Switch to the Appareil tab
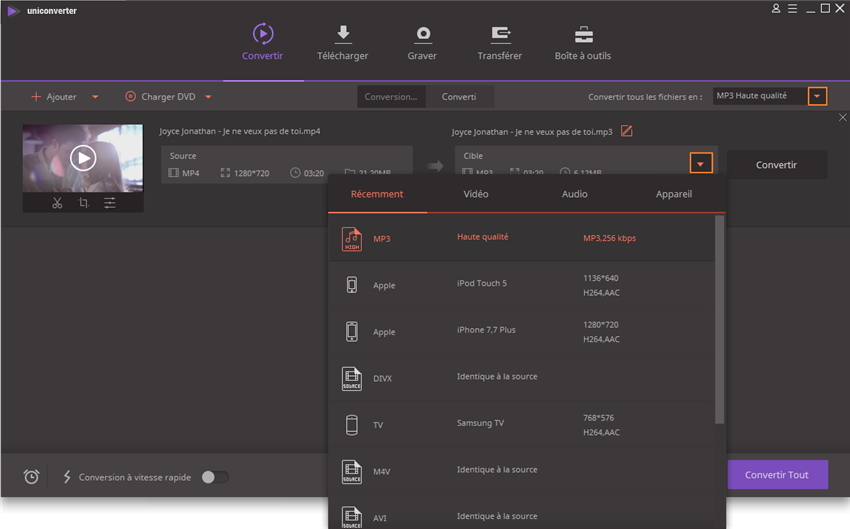Viewport: 850px width, 529px height. pyautogui.click(x=674, y=194)
